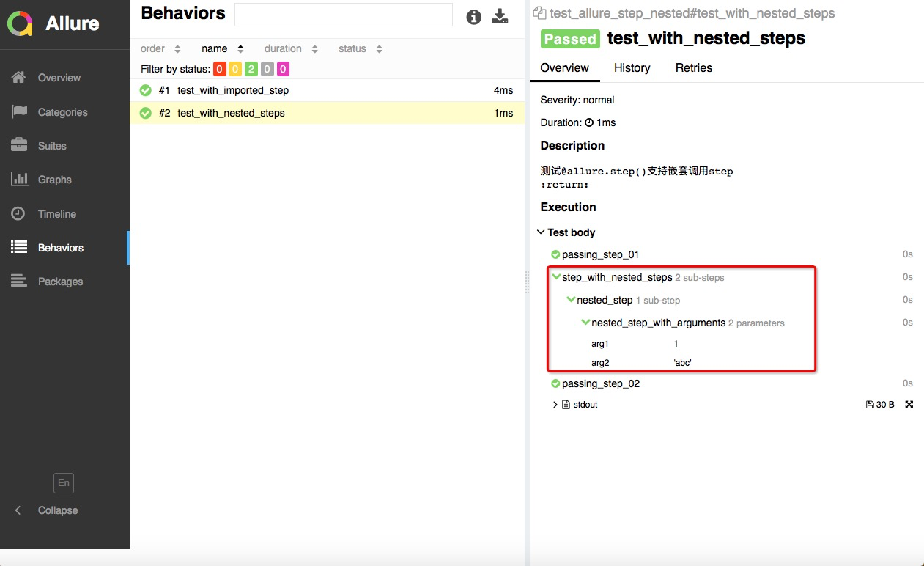Click passing_step_01 step name
Screen dimensions: 924x566
tap(600, 254)
